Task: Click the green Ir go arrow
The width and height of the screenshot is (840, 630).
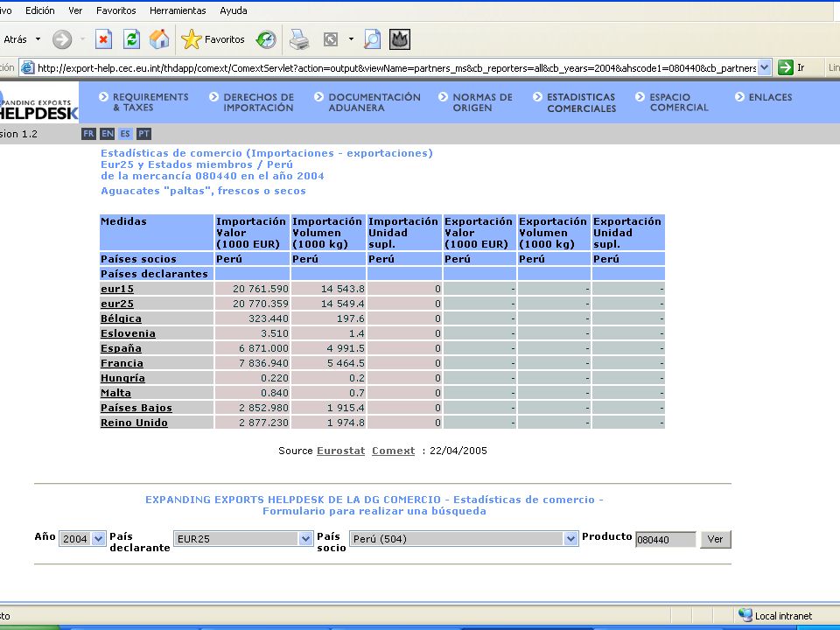Action: [x=786, y=67]
